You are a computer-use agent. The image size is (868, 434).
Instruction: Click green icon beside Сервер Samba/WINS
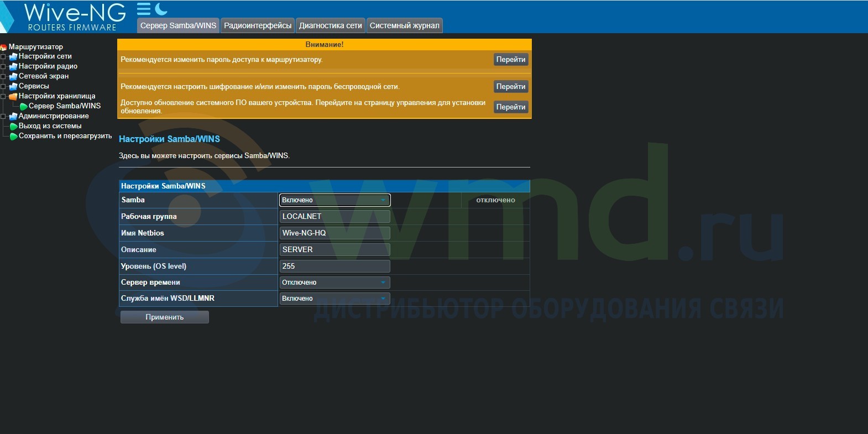[x=24, y=106]
